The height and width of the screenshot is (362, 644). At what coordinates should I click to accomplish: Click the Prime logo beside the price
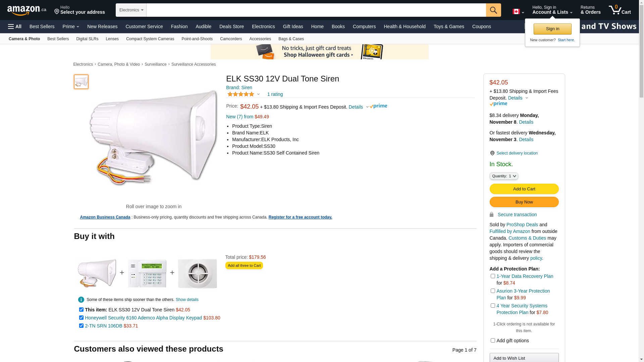378,106
